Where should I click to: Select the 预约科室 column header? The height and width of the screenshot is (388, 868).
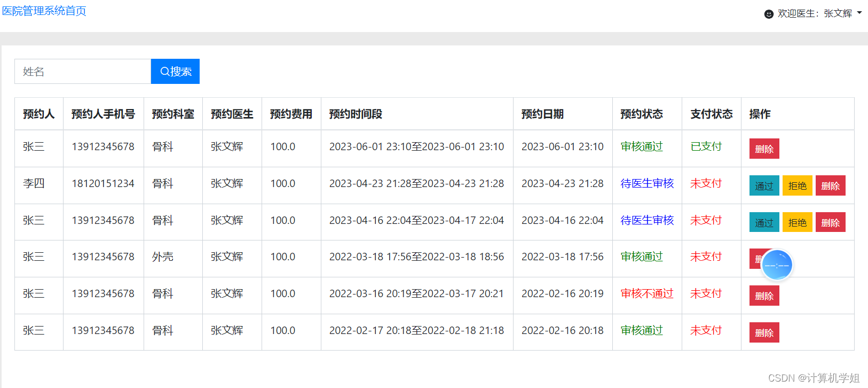pyautogui.click(x=173, y=114)
